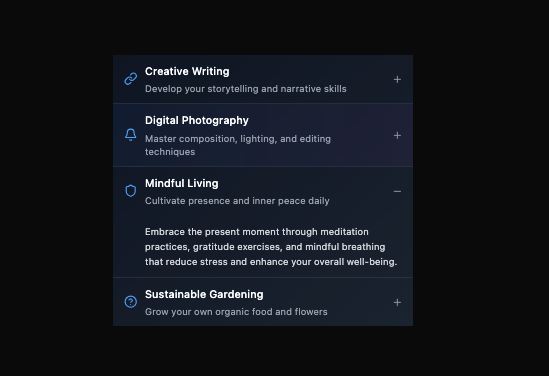Click the bell icon beside Digital Photography
The image size is (549, 376).
pyautogui.click(x=131, y=135)
